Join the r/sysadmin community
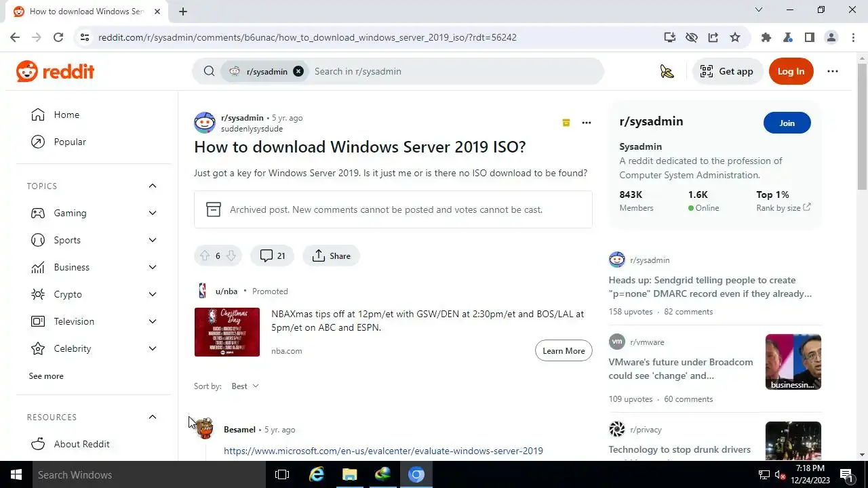This screenshot has height=488, width=868. 787,123
